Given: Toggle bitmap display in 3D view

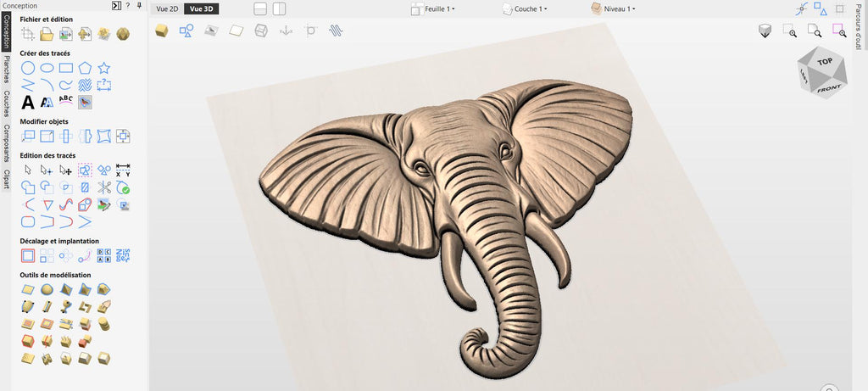Looking at the screenshot, I should pos(211,31).
